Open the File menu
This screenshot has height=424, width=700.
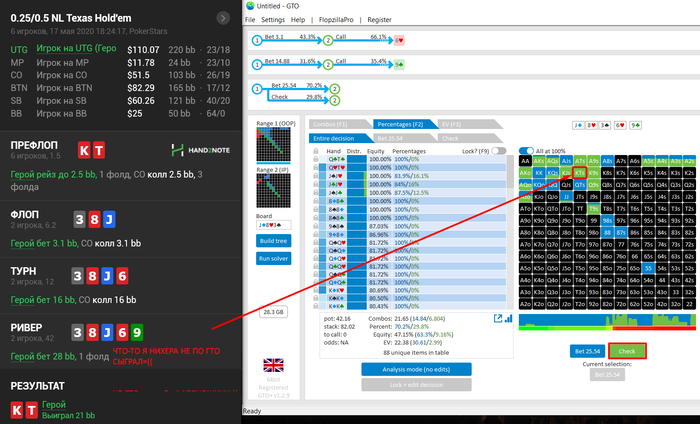point(250,20)
